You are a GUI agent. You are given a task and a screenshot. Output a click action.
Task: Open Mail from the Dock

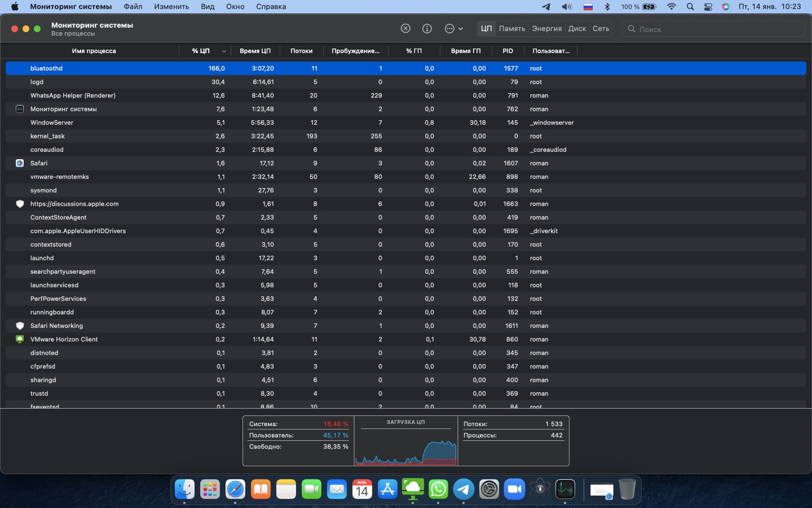click(x=337, y=489)
